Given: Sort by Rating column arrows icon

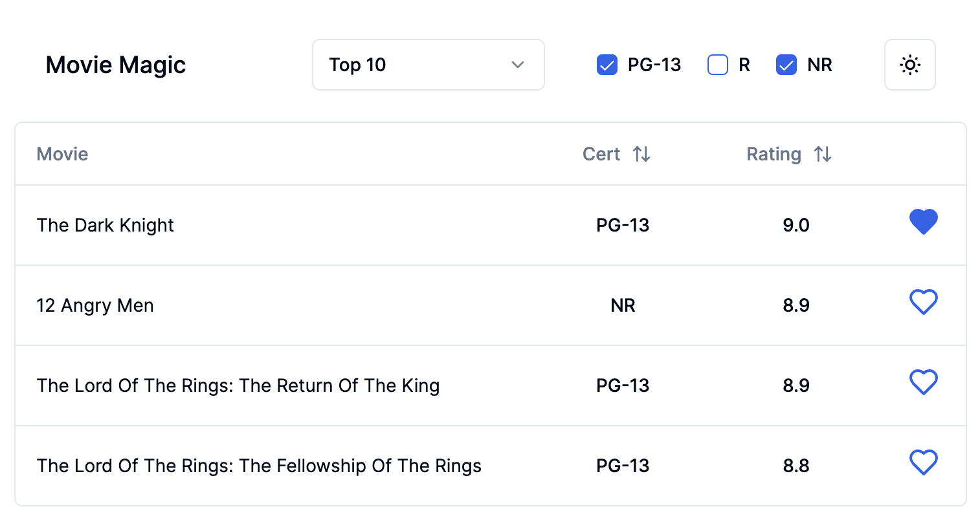Looking at the screenshot, I should tap(823, 154).
